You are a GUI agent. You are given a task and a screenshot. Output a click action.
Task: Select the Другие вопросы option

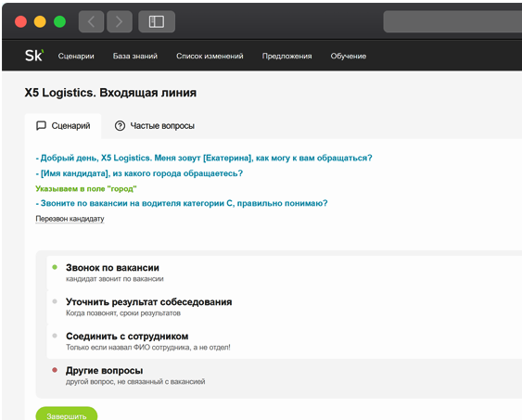[285, 375]
